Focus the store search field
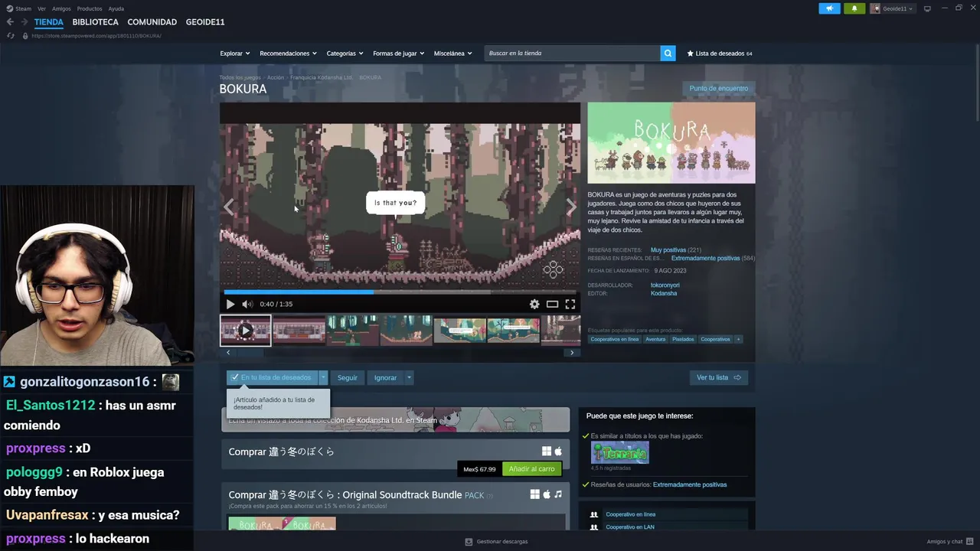This screenshot has width=980, height=551. pyautogui.click(x=573, y=54)
